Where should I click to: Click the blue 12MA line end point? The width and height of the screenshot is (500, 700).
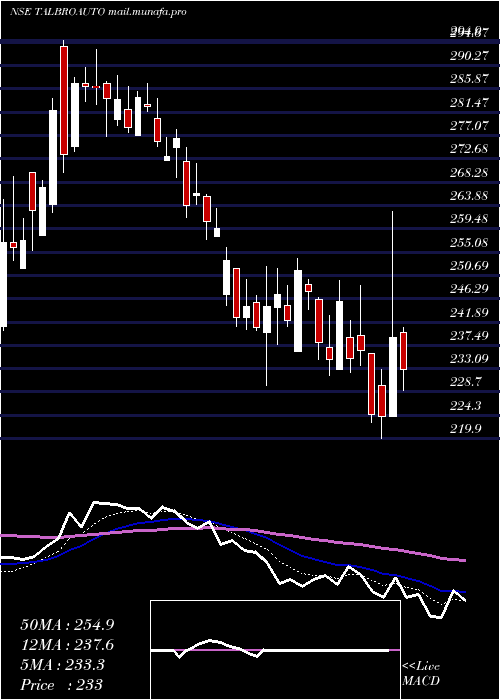464,592
